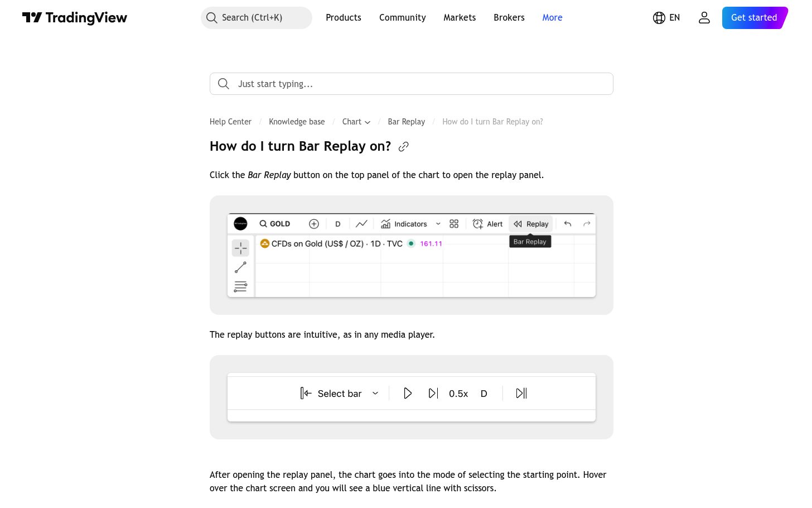Click the Bar Replay tooltip in screenshot
Screen dimensions: 812x508
[x=530, y=242]
